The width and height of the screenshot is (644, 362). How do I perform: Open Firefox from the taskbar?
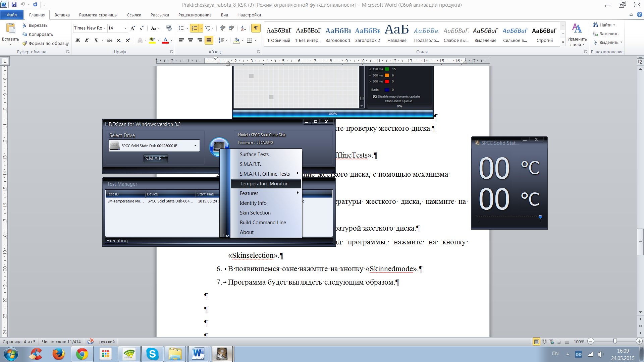pos(59,354)
